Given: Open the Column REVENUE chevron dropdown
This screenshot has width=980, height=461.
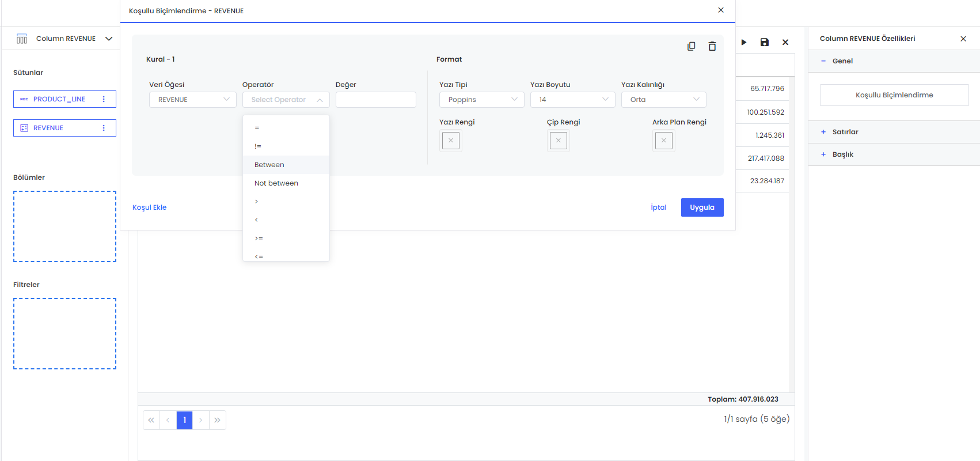Looking at the screenshot, I should coord(109,39).
